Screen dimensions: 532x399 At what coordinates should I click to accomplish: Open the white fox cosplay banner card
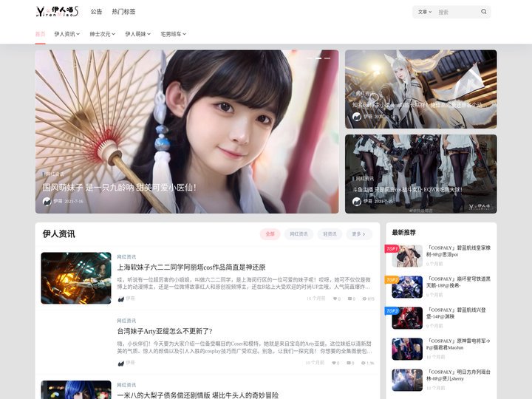coord(420,89)
